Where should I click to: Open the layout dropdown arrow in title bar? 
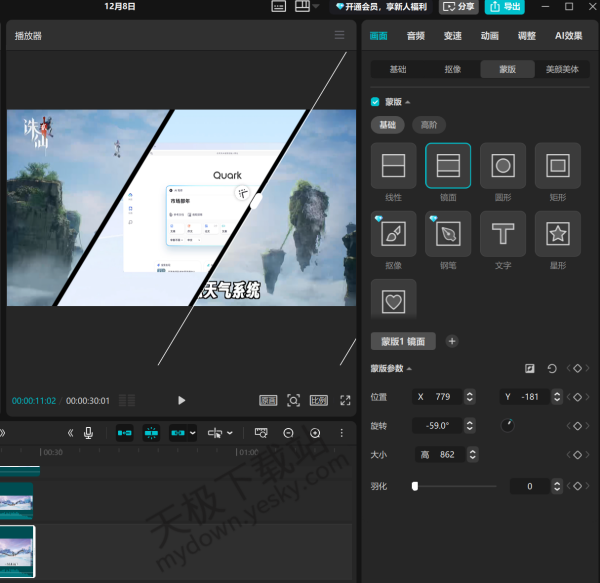[316, 6]
